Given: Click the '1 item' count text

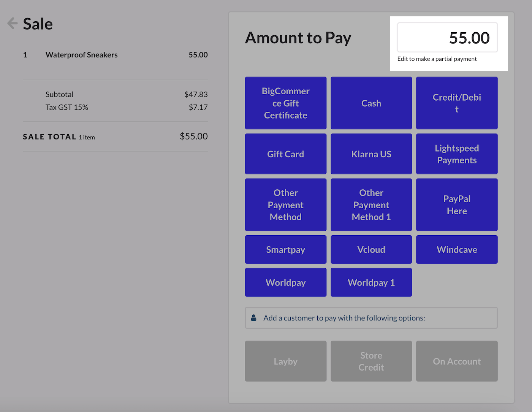Looking at the screenshot, I should 87,137.
